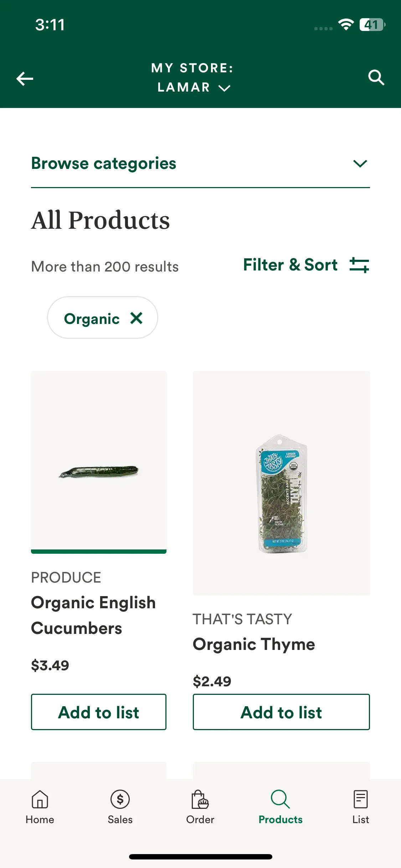Open Organic English Cucumbers product title
401x868 pixels.
point(93,615)
